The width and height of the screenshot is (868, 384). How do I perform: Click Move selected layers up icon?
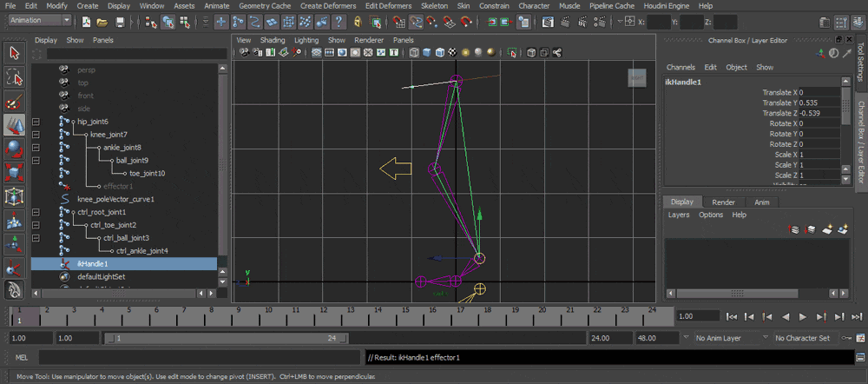tap(795, 228)
